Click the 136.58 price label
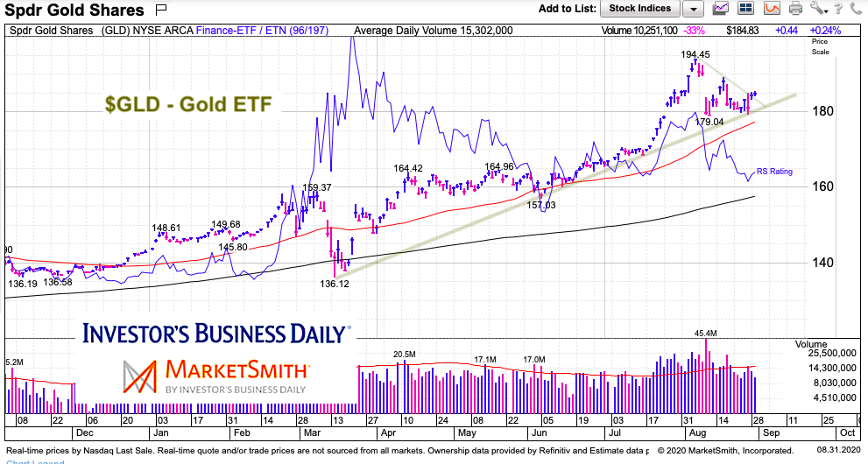The width and height of the screenshot is (868, 464). pos(58,282)
